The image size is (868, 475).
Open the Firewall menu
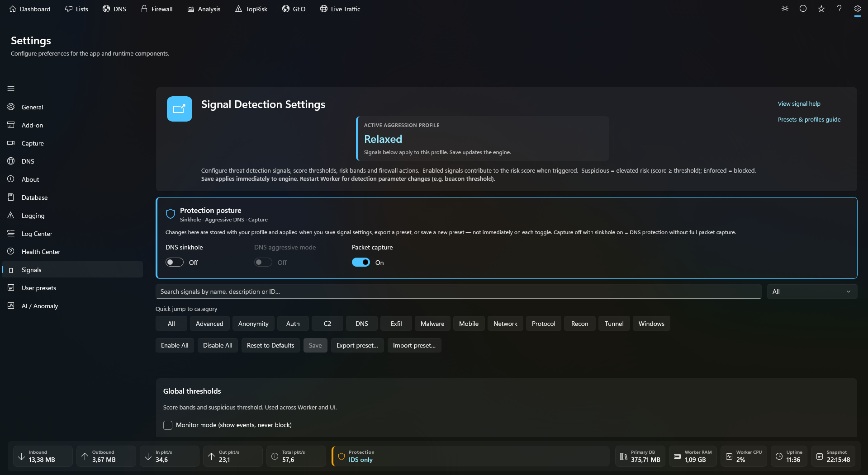(x=157, y=9)
